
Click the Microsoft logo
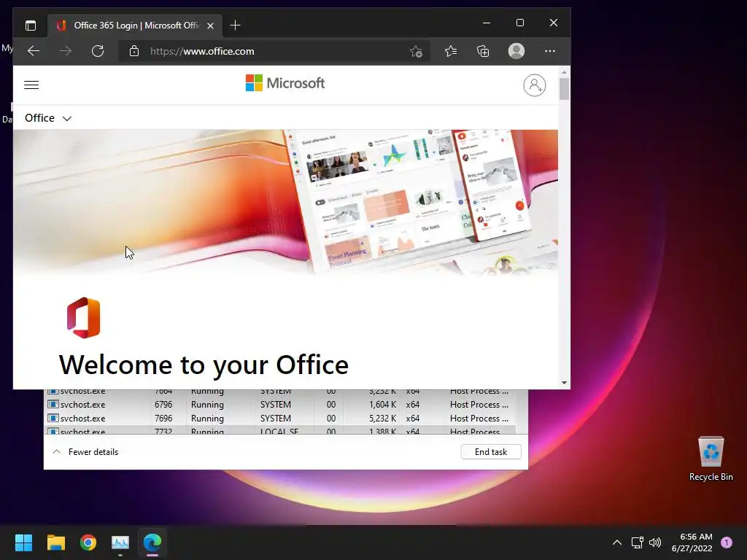(285, 83)
